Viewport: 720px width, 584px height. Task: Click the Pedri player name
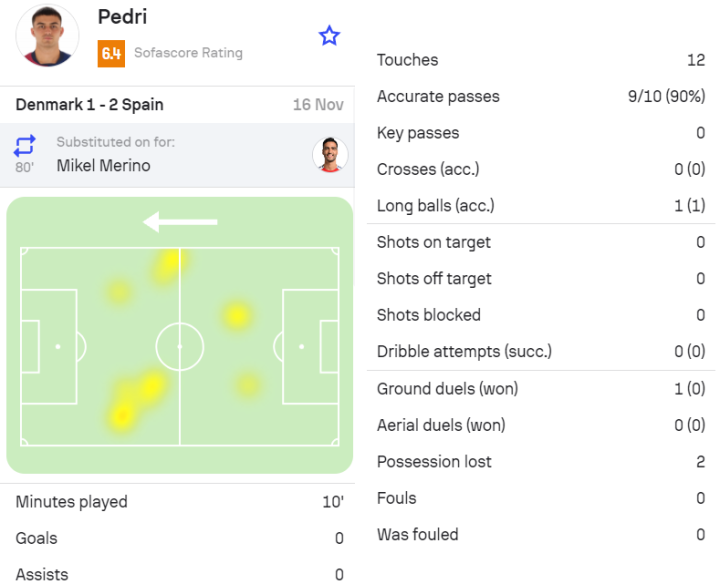click(122, 17)
